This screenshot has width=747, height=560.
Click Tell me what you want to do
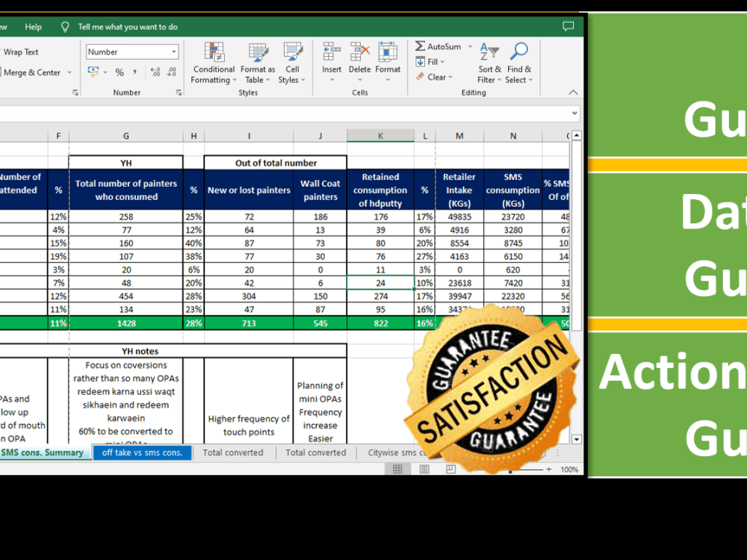(x=128, y=27)
